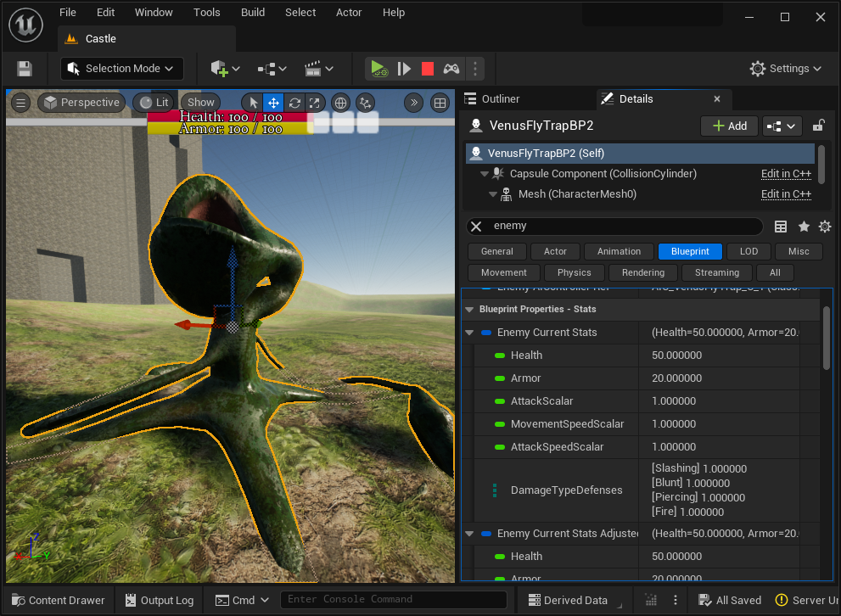Select the Physics category filter

[x=574, y=273]
